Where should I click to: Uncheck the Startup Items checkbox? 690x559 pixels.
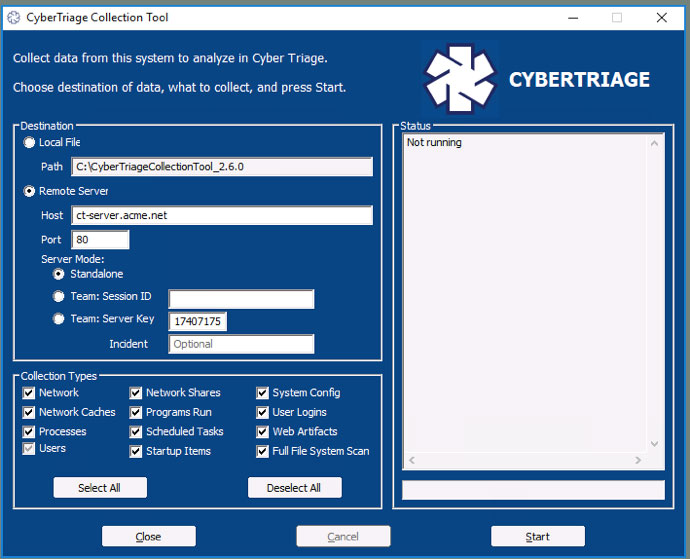click(x=136, y=452)
